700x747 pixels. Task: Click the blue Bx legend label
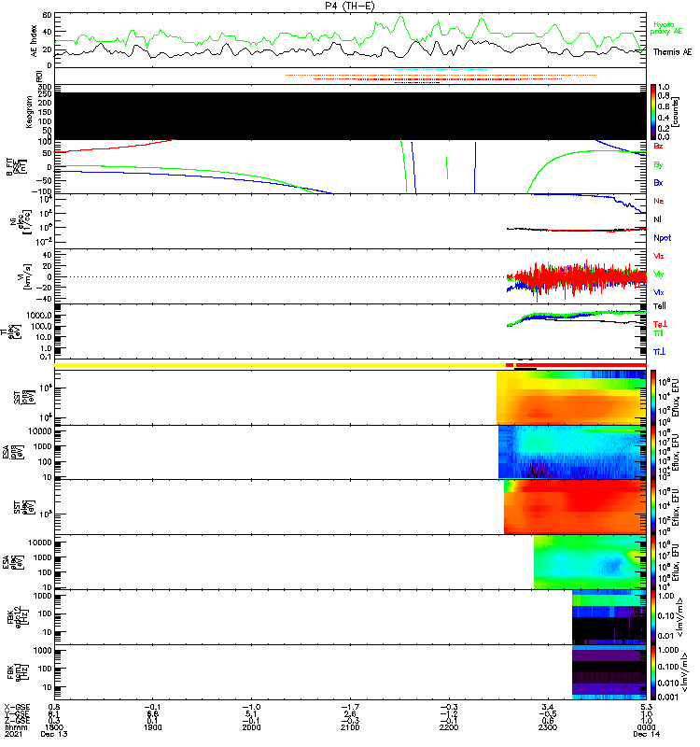[658, 183]
